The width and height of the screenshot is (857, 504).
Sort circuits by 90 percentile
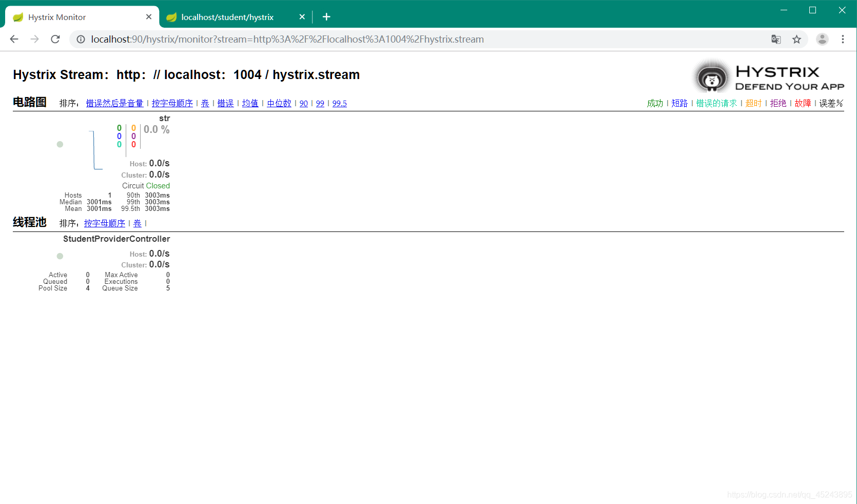point(304,103)
